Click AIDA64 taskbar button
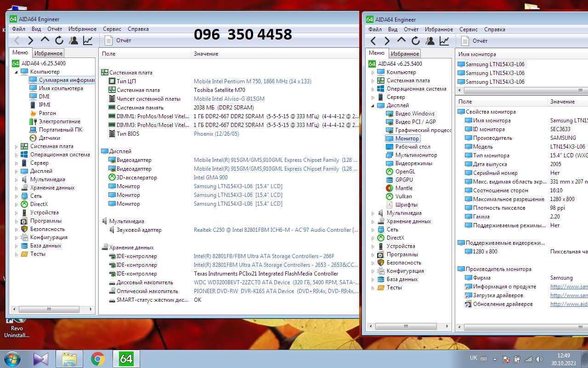The height and width of the screenshot is (368, 588). tap(126, 359)
